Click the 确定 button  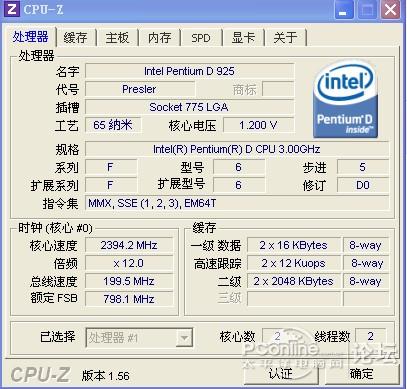[x=362, y=374]
